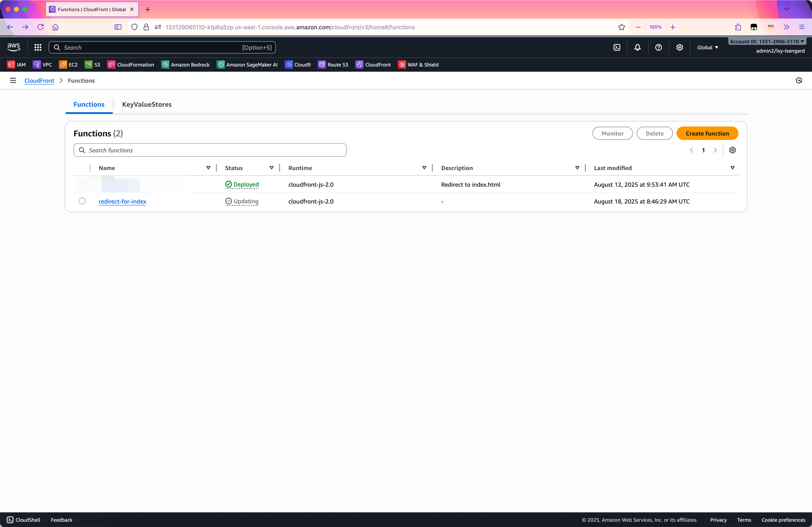Screen dimensions: 812x527
Task: Select the redirect-for-index radio button
Action: coord(82,201)
